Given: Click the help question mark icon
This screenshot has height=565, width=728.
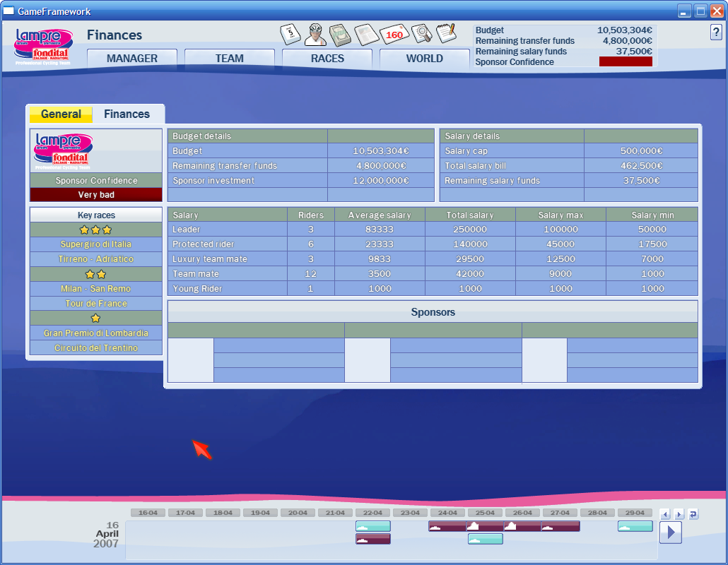Looking at the screenshot, I should [716, 32].
